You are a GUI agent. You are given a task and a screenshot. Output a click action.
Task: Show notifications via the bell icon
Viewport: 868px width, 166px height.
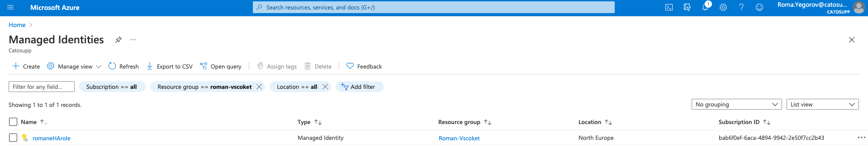point(705,7)
